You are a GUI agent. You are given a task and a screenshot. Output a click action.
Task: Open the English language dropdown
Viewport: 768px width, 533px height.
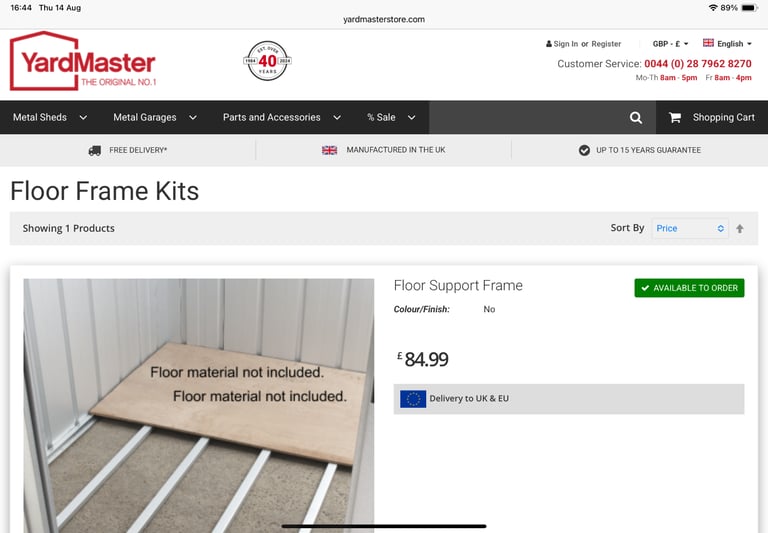pyautogui.click(x=727, y=44)
